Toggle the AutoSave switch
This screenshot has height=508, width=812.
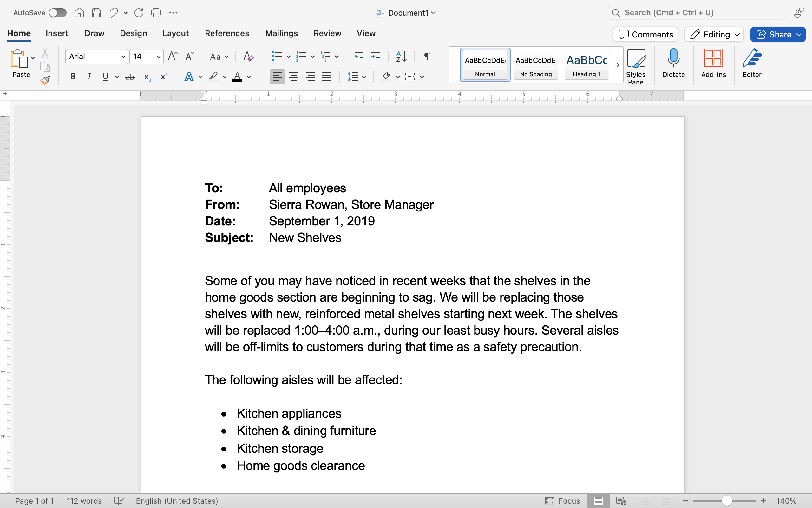pyautogui.click(x=57, y=13)
